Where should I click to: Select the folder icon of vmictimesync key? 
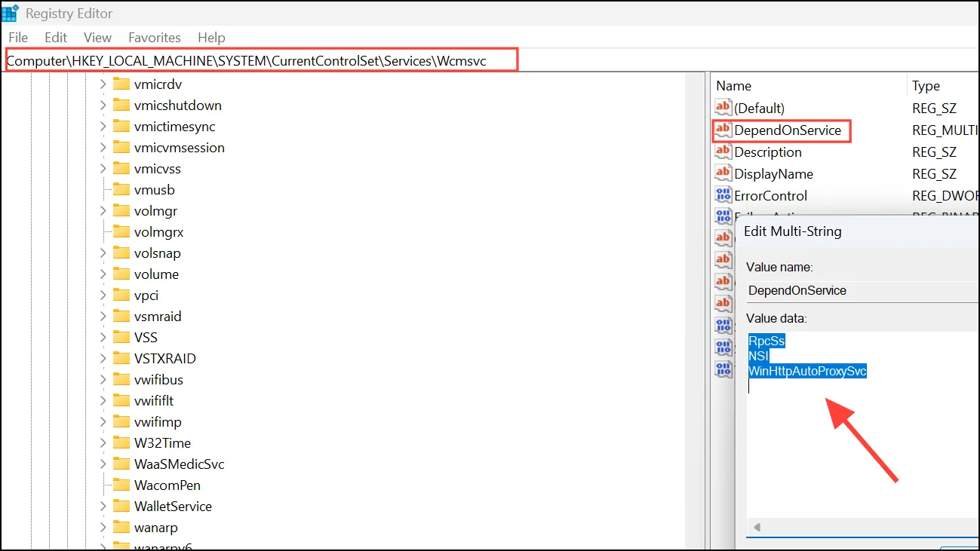coord(121,126)
